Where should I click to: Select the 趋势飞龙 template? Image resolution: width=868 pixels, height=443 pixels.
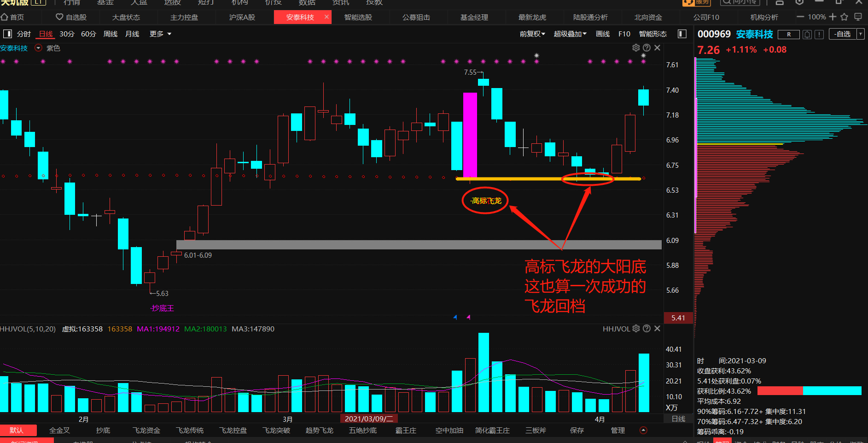[320, 430]
